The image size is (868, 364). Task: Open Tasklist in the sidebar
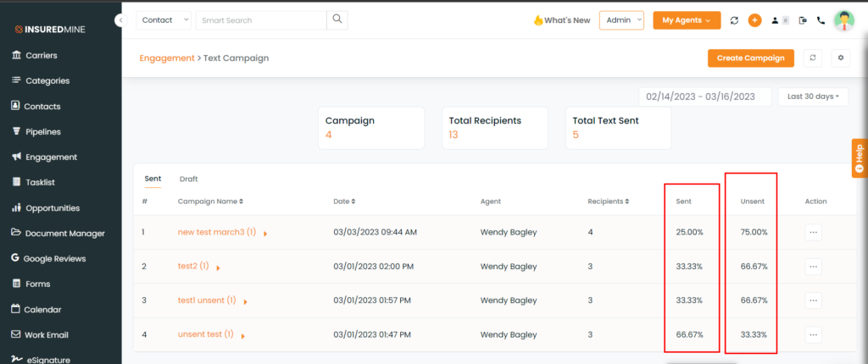click(33, 182)
